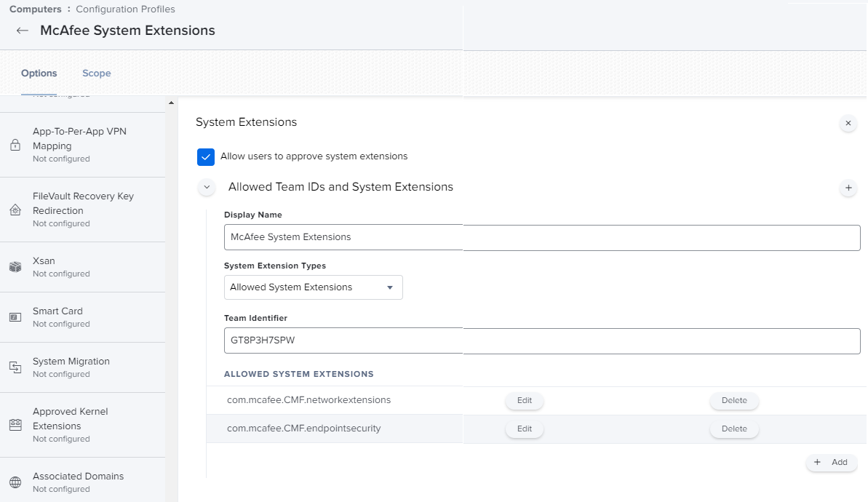The image size is (868, 502).
Task: Delete the com.mcafee.CMF.endpointsecurity entry
Action: pyautogui.click(x=733, y=429)
